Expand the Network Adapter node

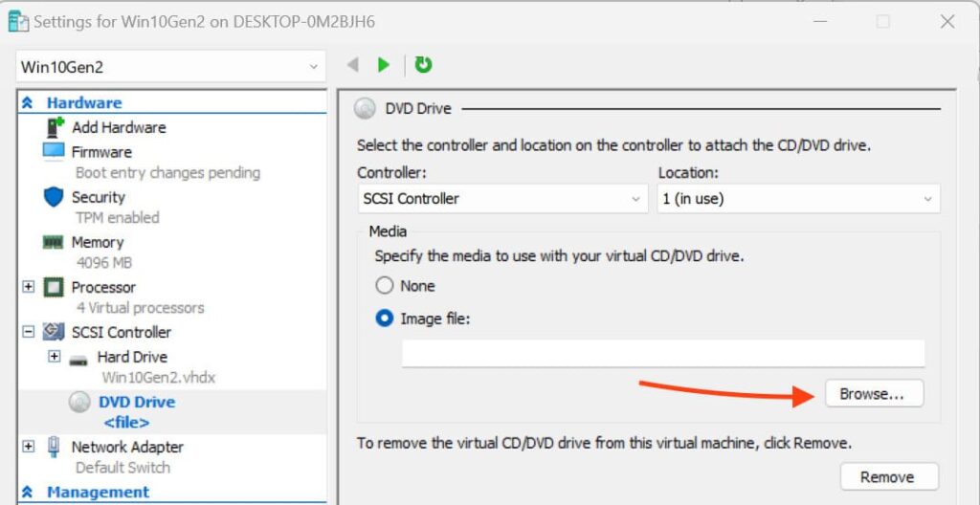click(28, 447)
